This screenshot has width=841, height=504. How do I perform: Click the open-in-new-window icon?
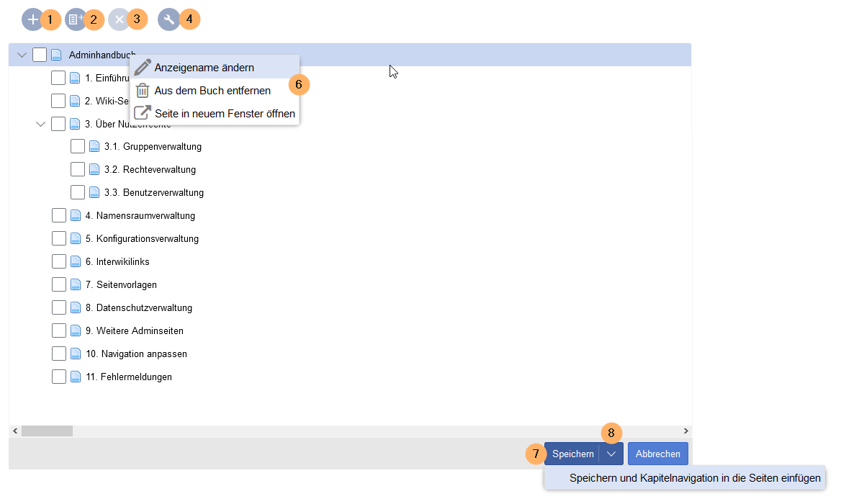coord(143,113)
